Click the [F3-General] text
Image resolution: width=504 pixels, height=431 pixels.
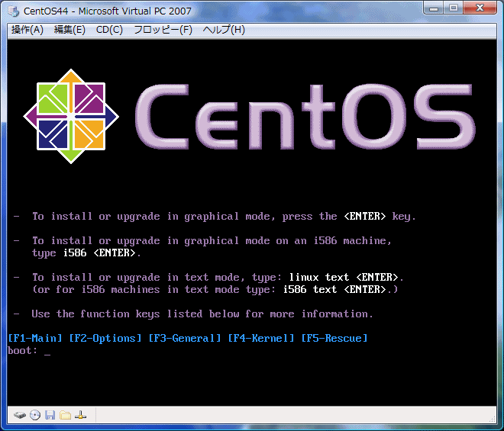[185, 338]
